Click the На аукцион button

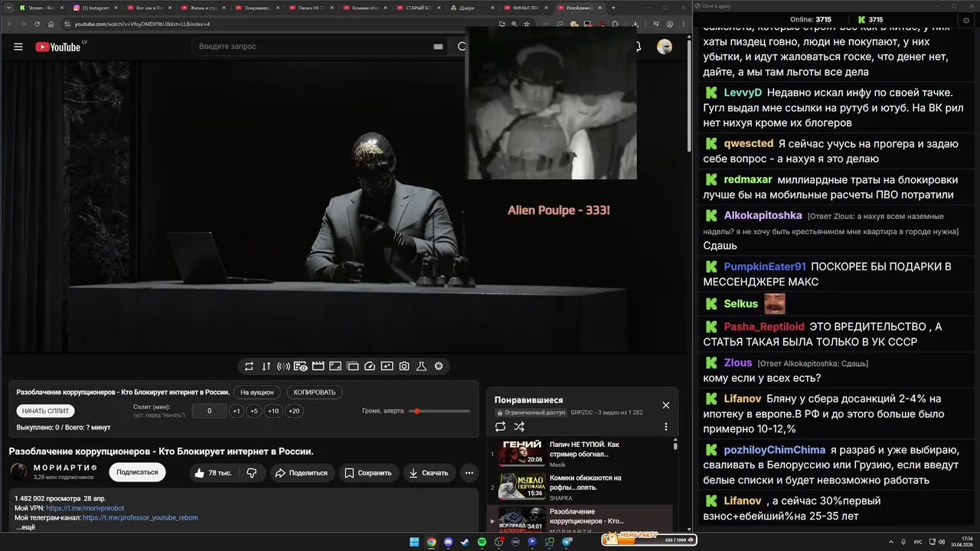pyautogui.click(x=256, y=392)
